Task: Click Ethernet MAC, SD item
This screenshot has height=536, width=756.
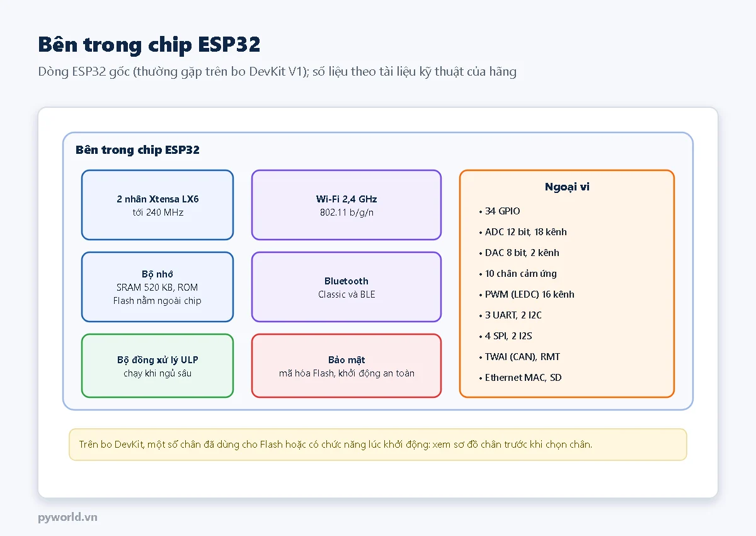Action: 520,378
